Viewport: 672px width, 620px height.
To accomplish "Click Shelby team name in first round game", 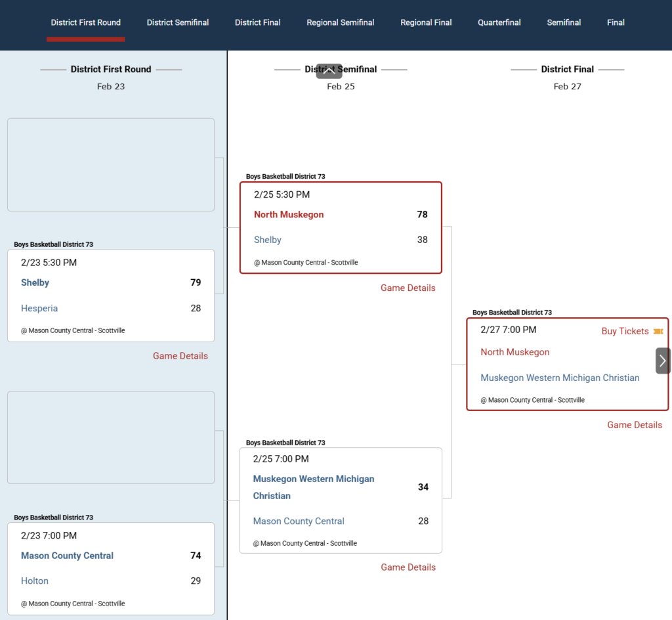I will (x=35, y=283).
